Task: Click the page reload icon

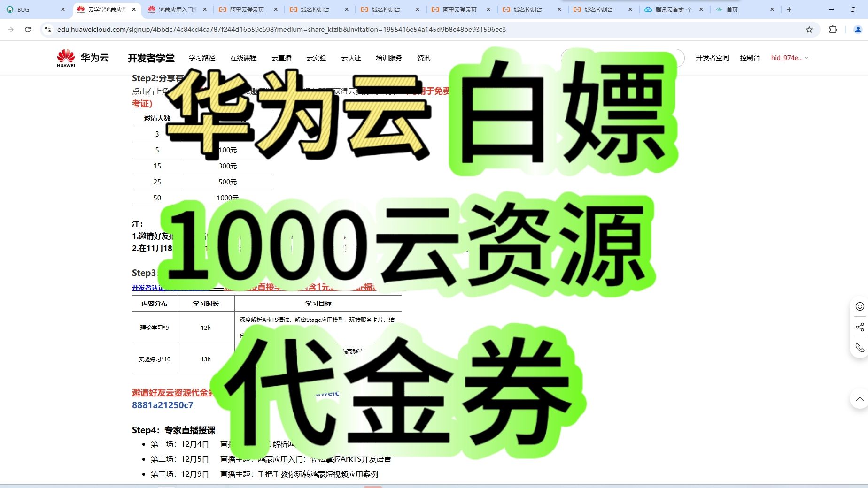Action: coord(28,29)
